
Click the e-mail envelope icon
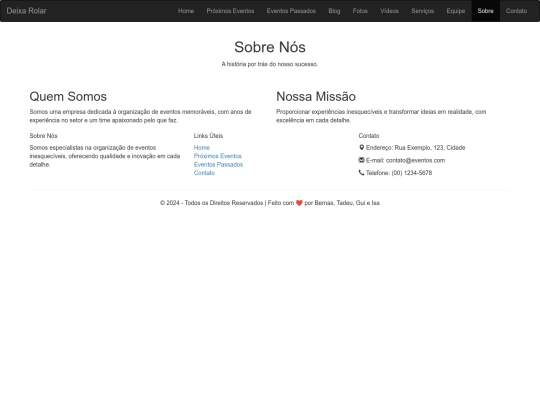coord(361,160)
